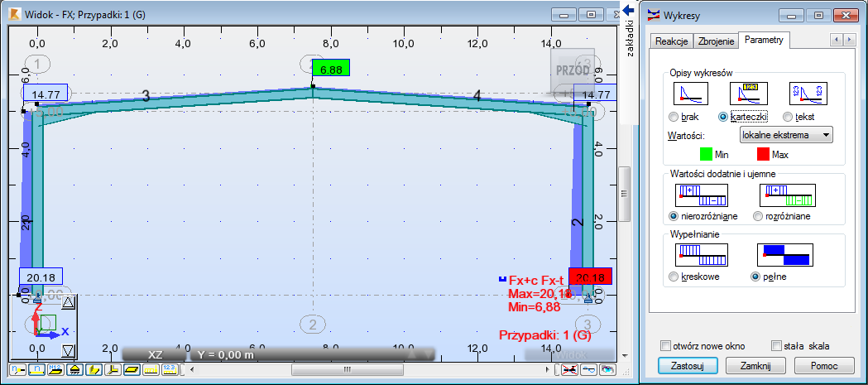Select the brak radio button

tap(674, 117)
